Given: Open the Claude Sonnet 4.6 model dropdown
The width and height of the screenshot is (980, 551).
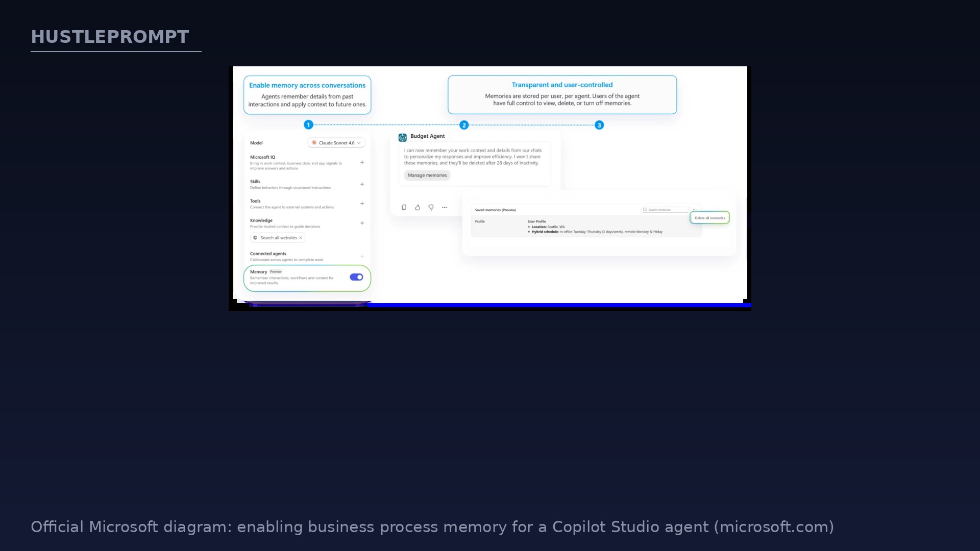Looking at the screenshot, I should point(336,143).
